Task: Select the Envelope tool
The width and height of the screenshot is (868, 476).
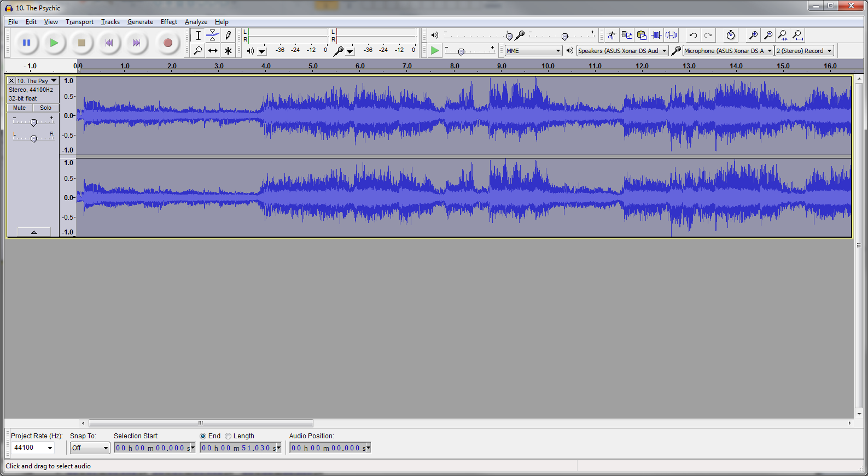Action: (213, 36)
